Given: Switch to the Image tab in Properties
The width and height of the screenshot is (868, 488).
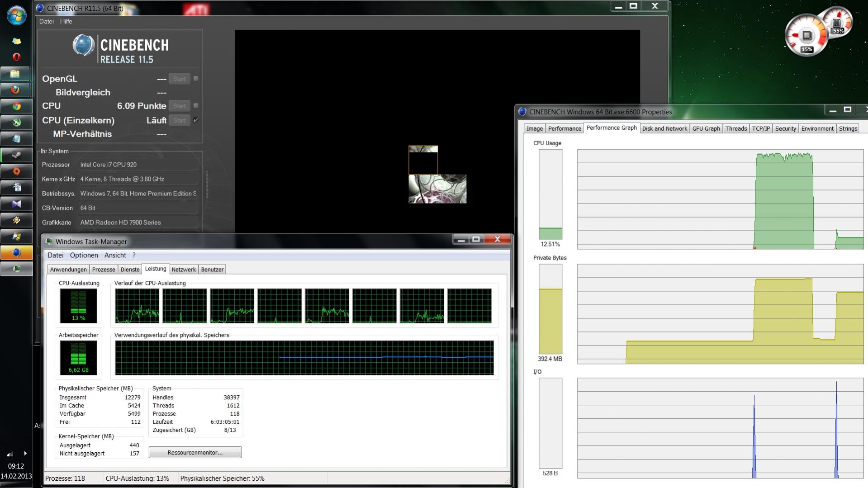Looking at the screenshot, I should tap(534, 129).
